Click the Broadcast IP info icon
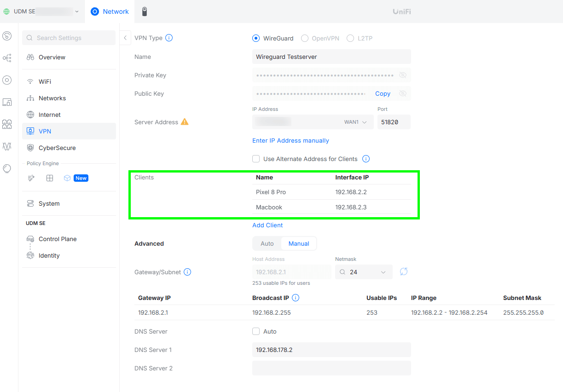 296,298
